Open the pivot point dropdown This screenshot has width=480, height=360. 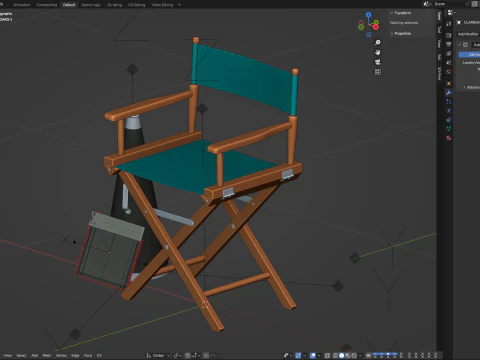[x=177, y=355]
